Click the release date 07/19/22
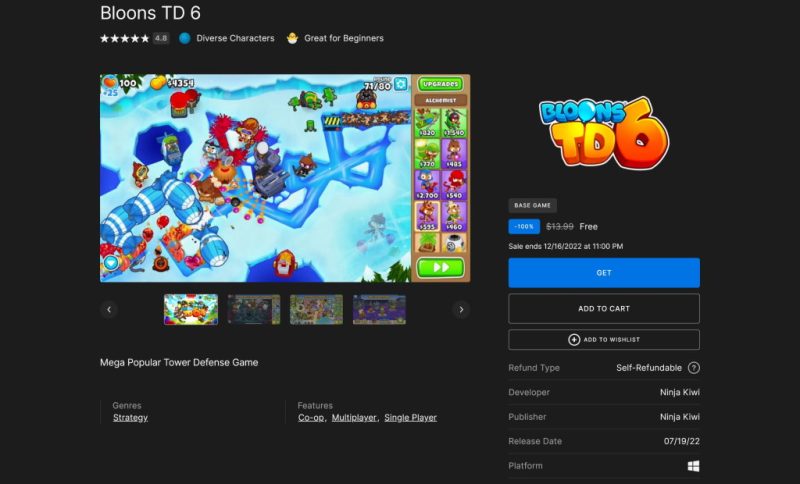800x484 pixels. click(x=682, y=441)
